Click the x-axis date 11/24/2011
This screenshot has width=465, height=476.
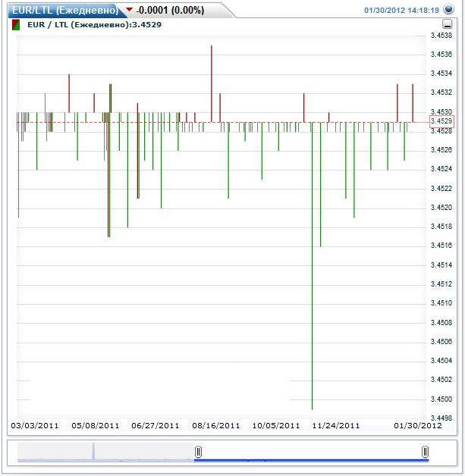(x=336, y=426)
